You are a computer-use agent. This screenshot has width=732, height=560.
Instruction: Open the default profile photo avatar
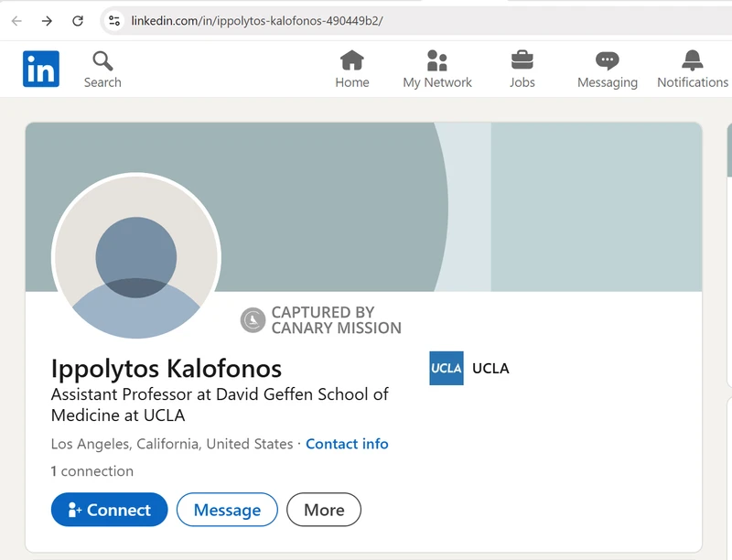(135, 256)
